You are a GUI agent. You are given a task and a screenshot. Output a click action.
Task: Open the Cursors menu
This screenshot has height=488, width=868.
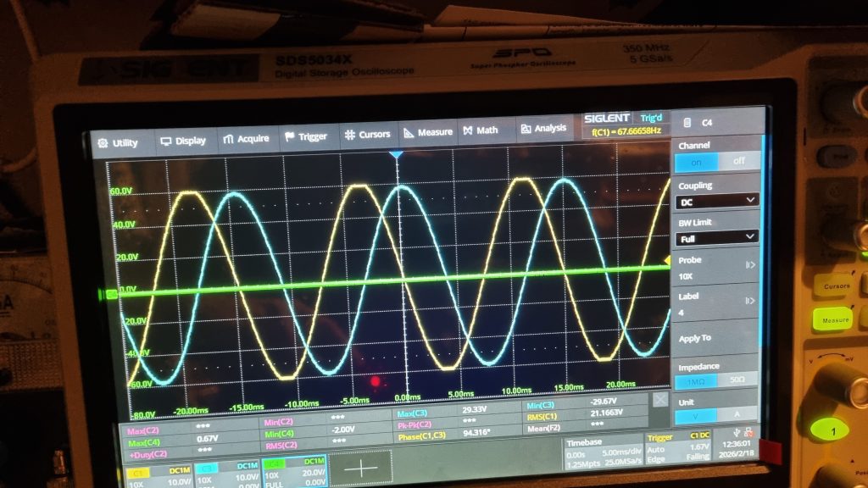[366, 134]
